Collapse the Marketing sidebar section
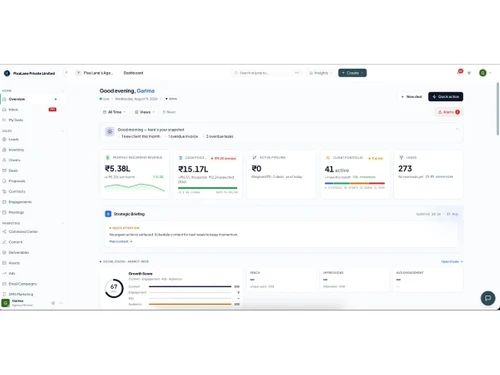This screenshot has height=375, width=500. tap(62, 223)
